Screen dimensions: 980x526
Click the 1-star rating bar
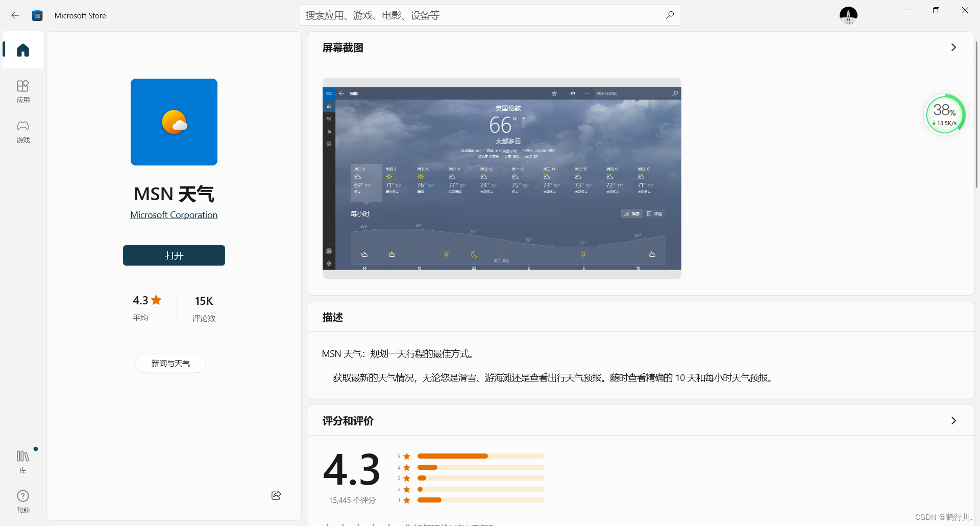pyautogui.click(x=481, y=500)
